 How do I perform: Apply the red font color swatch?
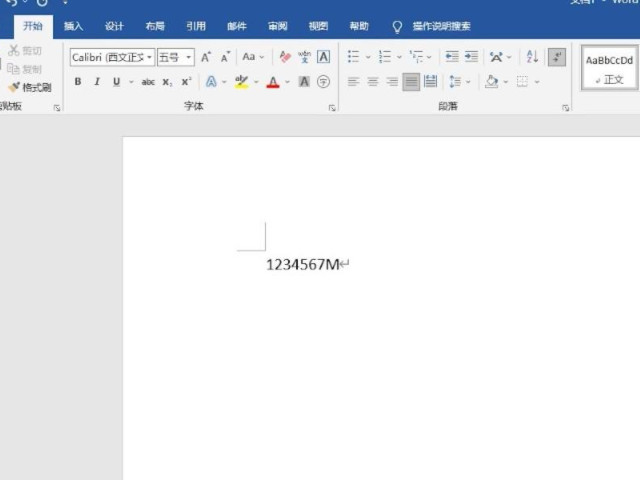[273, 82]
